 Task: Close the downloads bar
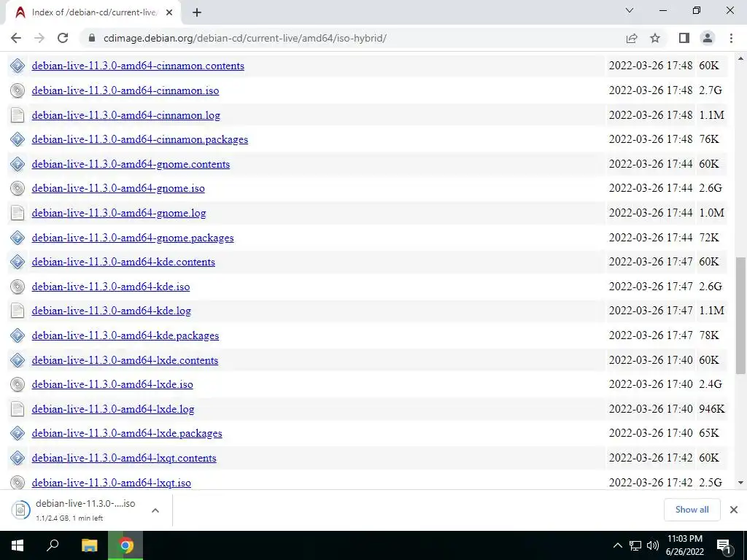[x=734, y=510]
